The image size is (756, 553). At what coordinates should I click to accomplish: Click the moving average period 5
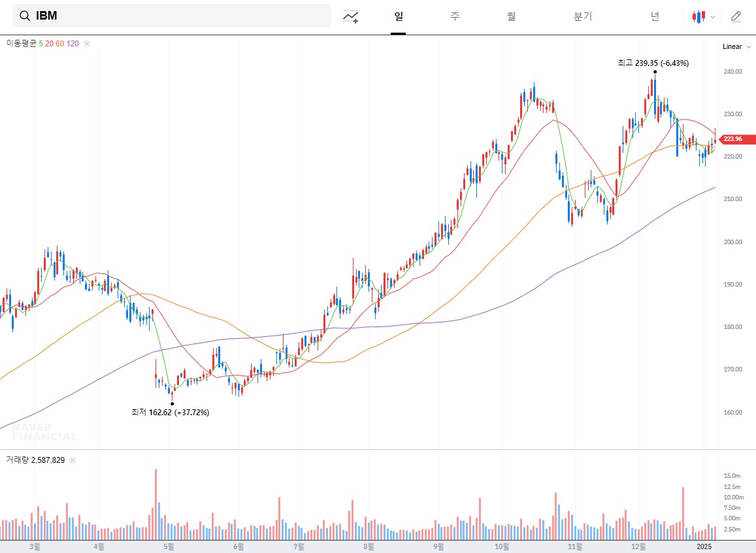pyautogui.click(x=41, y=44)
